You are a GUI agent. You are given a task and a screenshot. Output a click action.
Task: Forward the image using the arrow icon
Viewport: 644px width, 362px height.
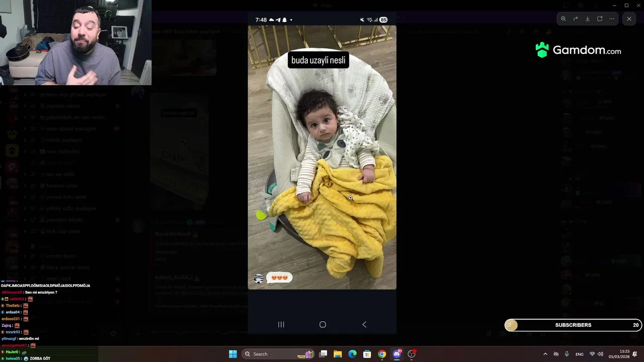[x=576, y=19]
